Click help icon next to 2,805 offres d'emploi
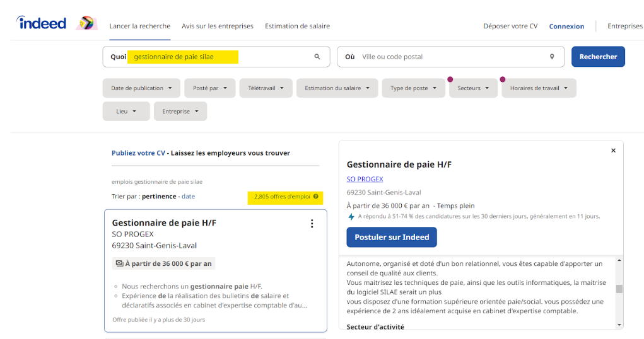Screen dimensions: 644x339 click(316, 197)
